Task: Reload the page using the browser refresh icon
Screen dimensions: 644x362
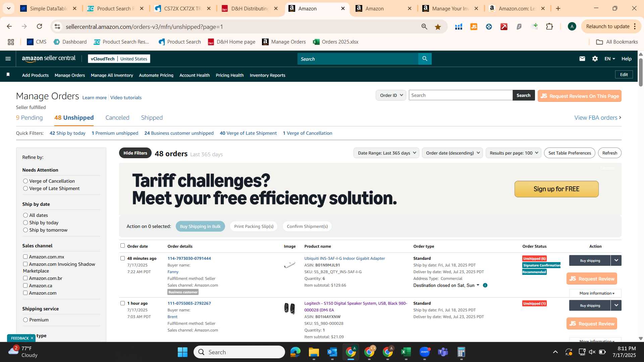Action: point(39,26)
